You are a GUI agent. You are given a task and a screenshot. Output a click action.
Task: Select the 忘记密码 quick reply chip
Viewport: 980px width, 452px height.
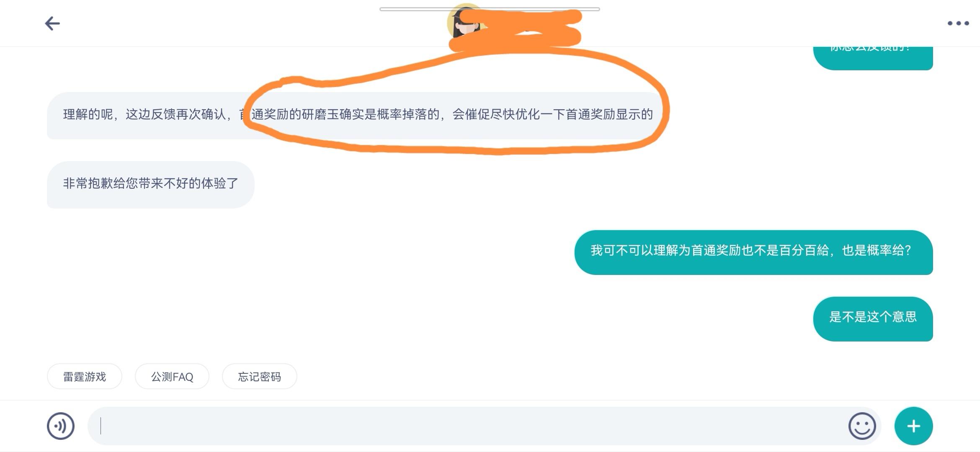(260, 377)
